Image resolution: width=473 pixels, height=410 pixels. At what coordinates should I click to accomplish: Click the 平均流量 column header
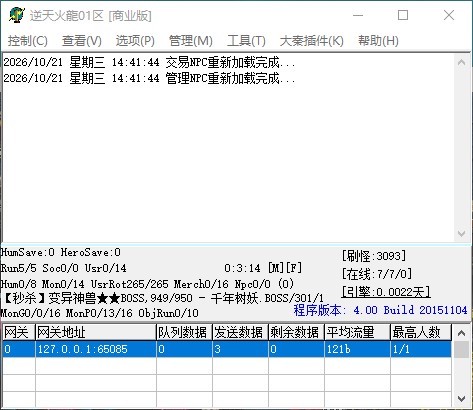(357, 332)
